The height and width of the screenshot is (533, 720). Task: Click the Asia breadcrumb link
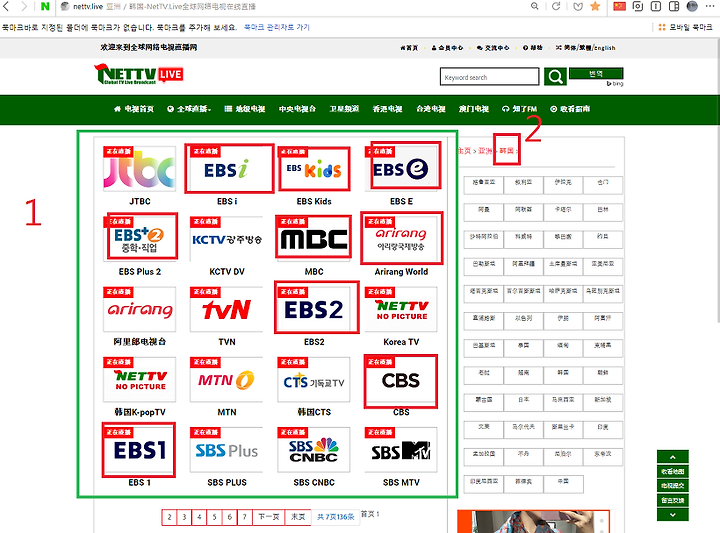click(485, 151)
